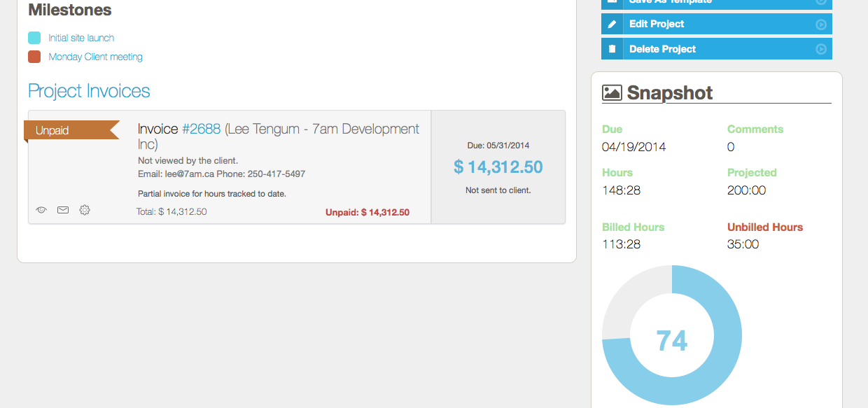
Task: Open invoice number #2688 link
Action: (x=202, y=129)
